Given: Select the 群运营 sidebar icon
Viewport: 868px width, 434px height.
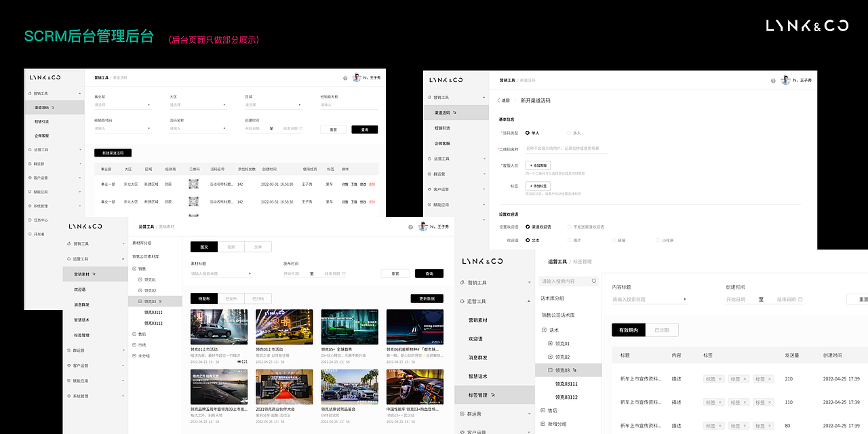Looking at the screenshot, I should (x=30, y=163).
